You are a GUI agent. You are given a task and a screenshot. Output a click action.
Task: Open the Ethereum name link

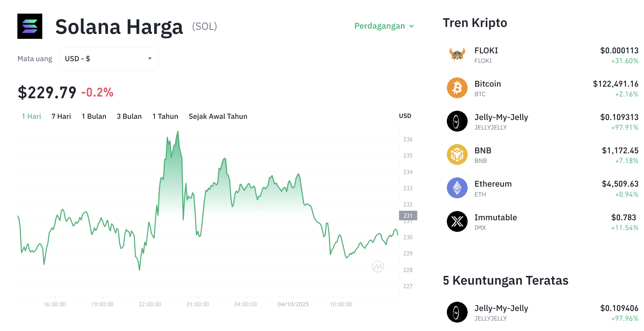pos(493,184)
